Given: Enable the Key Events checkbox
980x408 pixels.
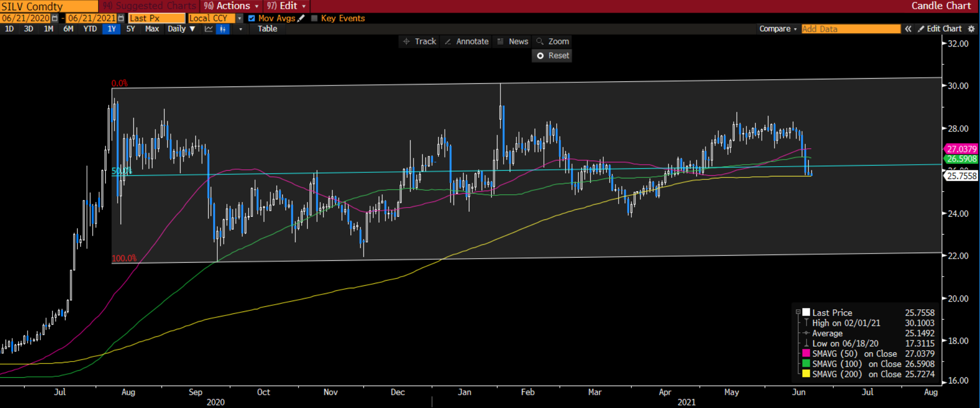Looking at the screenshot, I should 314,18.
